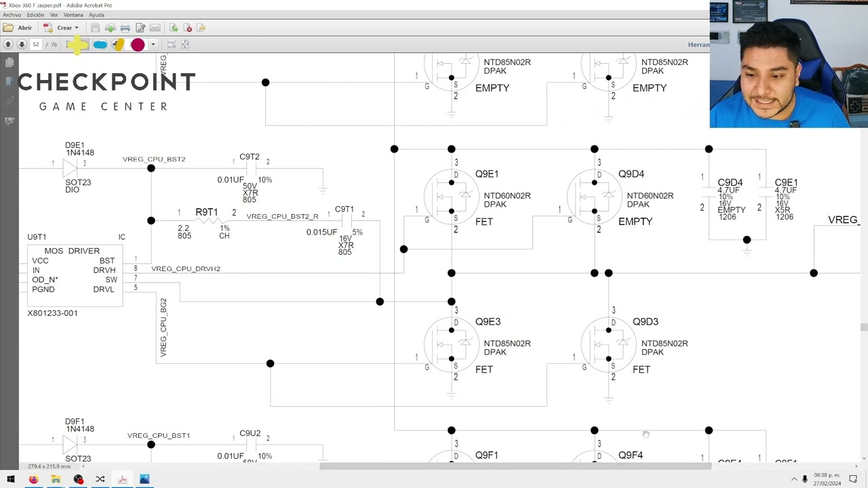Click the Adobe Acrobat taskbar icon
The height and width of the screenshot is (488, 868).
(x=122, y=479)
